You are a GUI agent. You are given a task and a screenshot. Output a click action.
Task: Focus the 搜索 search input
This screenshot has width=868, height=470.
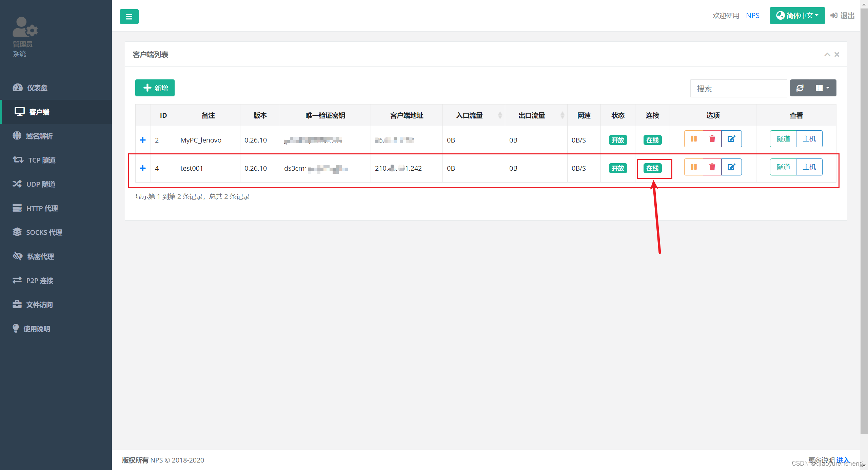738,89
